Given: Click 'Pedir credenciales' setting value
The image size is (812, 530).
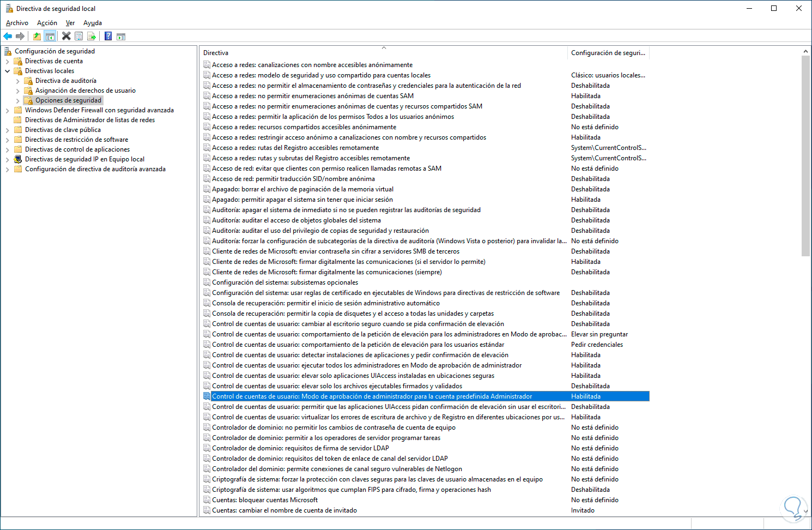Looking at the screenshot, I should 597,345.
